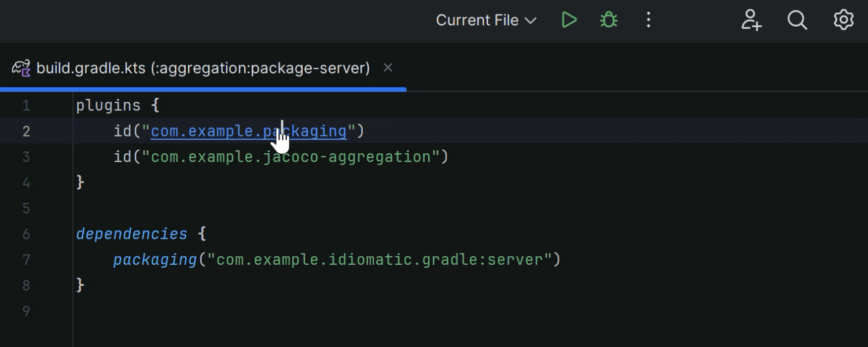Click line number 2 in the gutter
868x347 pixels.
point(26,131)
